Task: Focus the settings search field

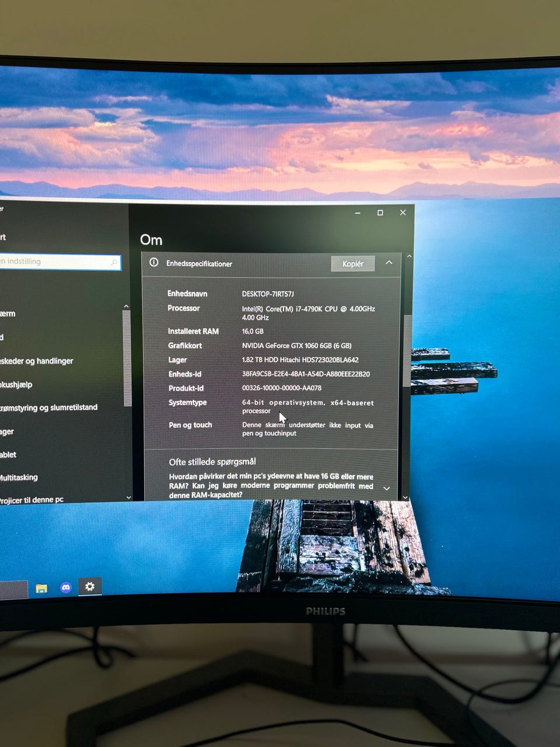Action: [60, 261]
